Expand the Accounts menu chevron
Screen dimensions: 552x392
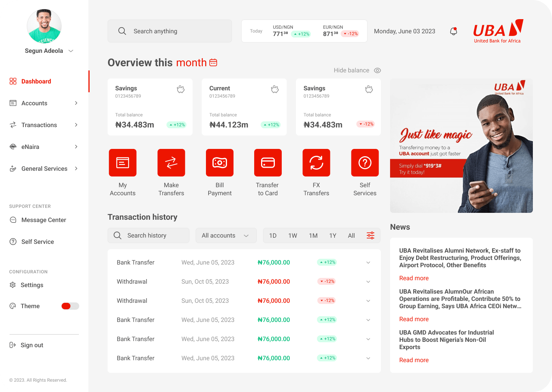(76, 103)
